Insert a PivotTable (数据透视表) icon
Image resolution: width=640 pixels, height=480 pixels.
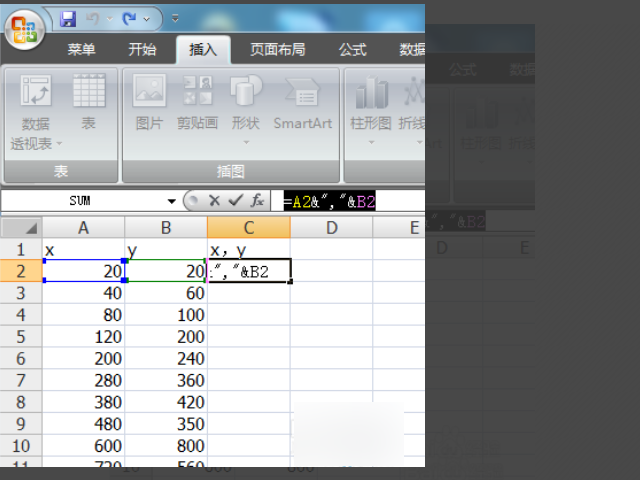[36, 112]
